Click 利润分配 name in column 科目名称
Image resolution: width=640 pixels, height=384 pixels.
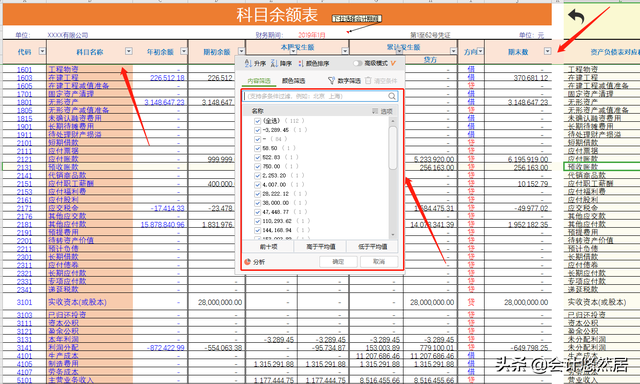pyautogui.click(x=63, y=348)
